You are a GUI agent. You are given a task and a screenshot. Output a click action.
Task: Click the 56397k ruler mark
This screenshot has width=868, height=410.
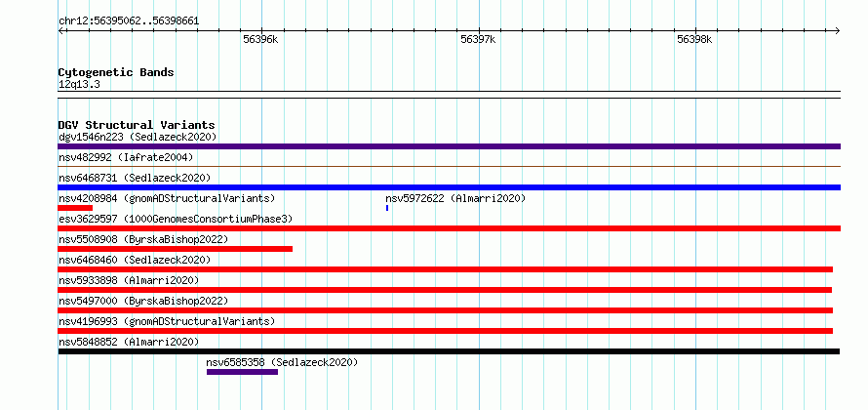pos(478,39)
